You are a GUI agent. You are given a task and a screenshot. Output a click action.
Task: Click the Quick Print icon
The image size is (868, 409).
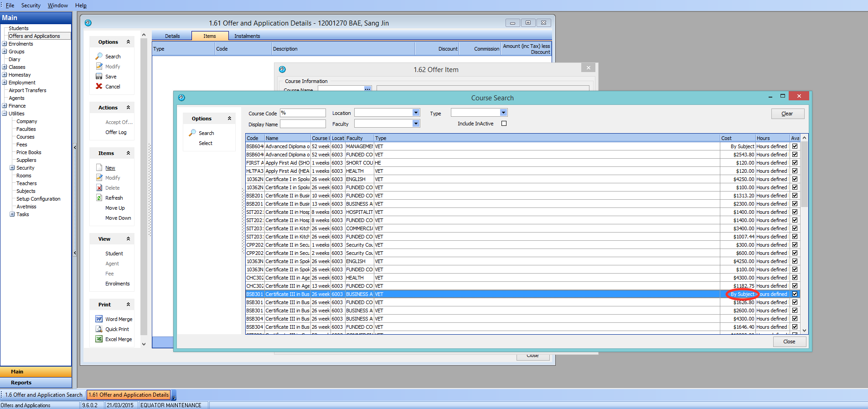click(99, 329)
